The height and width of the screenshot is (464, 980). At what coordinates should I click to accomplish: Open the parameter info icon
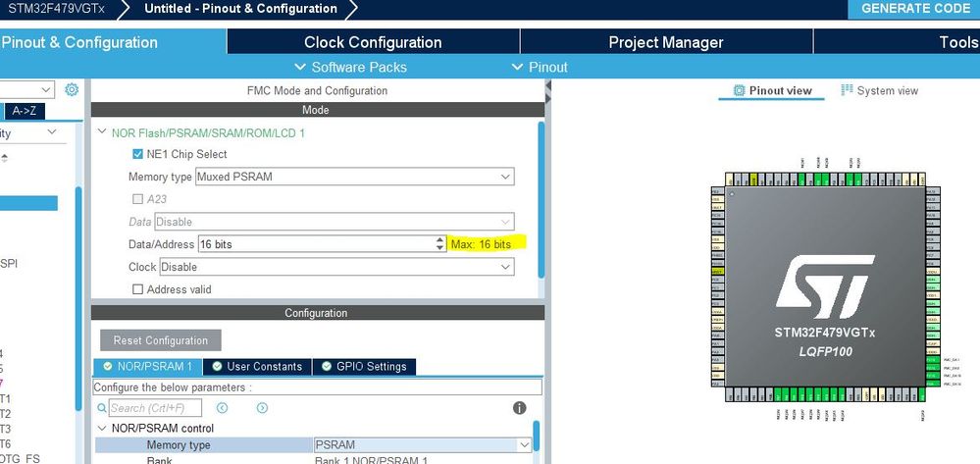[x=519, y=408]
